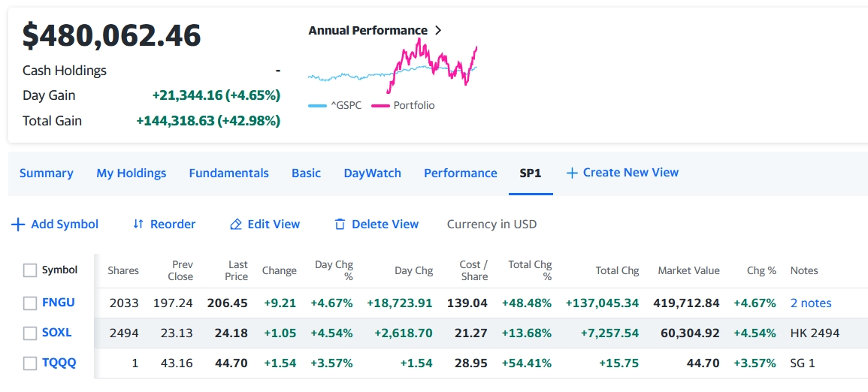This screenshot has width=868, height=392.
Task: Switch to the My Holdings tab
Action: pos(132,173)
